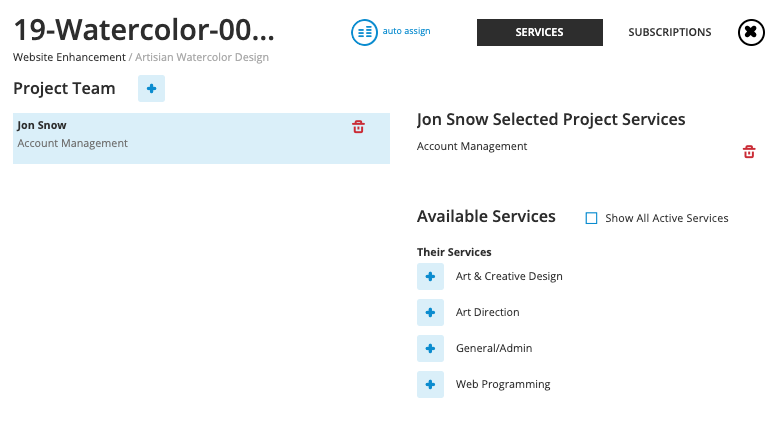Click the Show All Active Services label

coord(666,218)
